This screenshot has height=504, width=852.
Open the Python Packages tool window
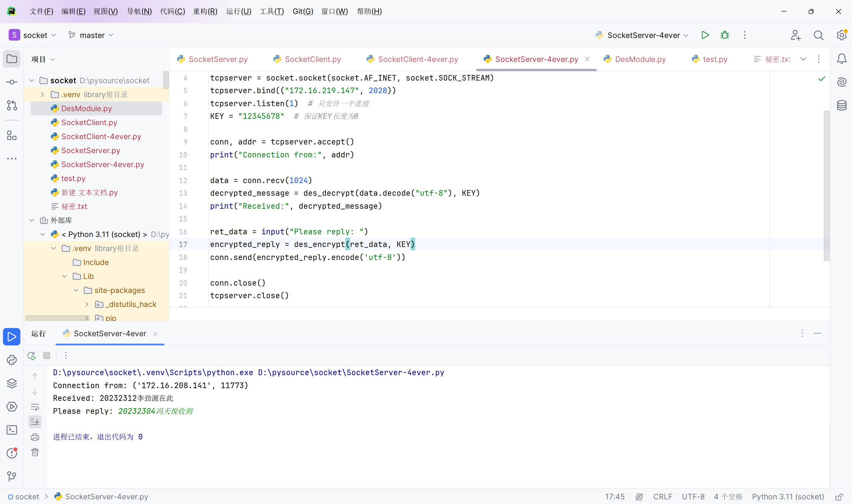(x=12, y=383)
